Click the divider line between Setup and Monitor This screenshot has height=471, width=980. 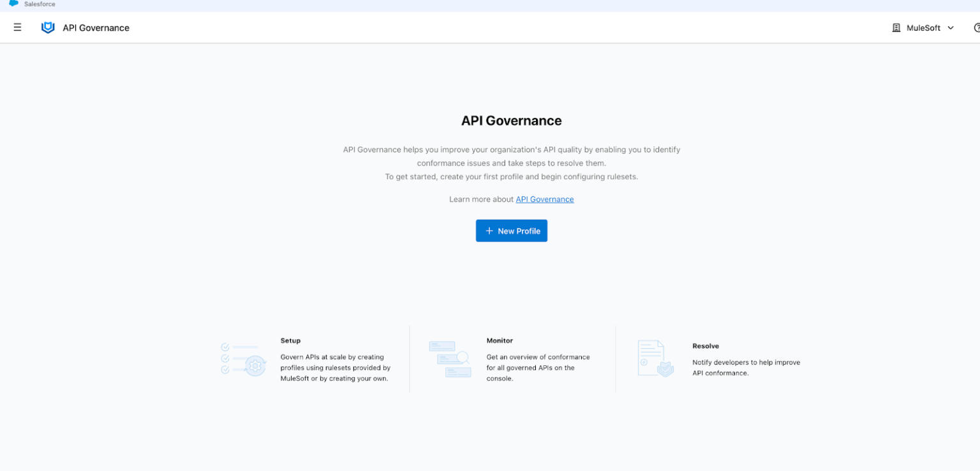(x=409, y=359)
